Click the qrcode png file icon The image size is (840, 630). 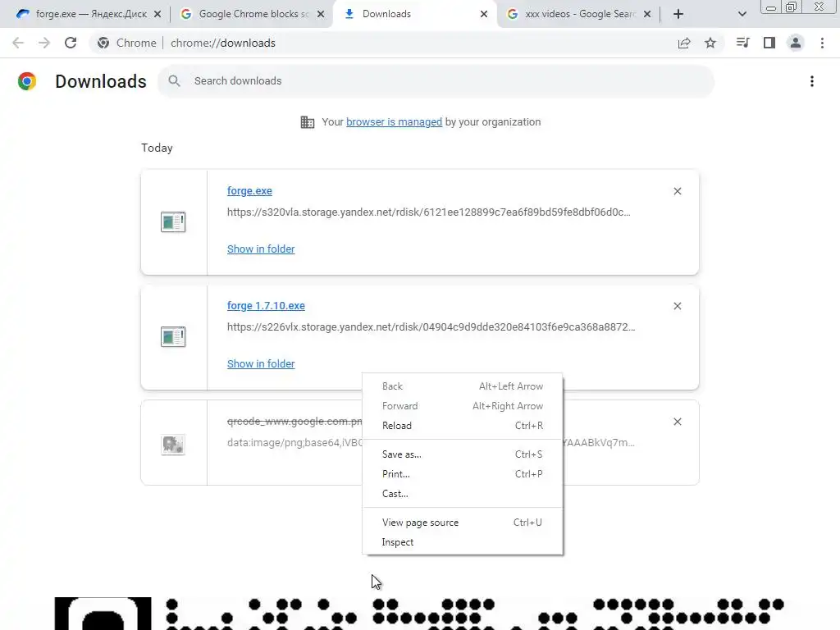(x=173, y=444)
